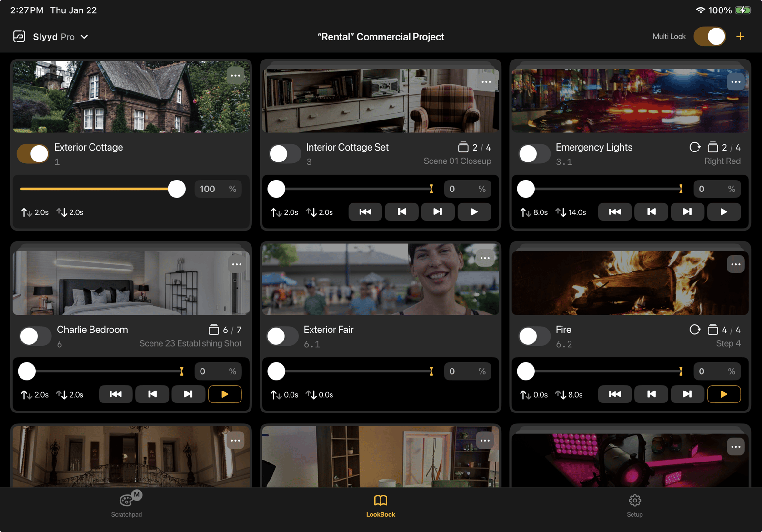
Task: Open options on the mansion staircase card
Action: [235, 441]
